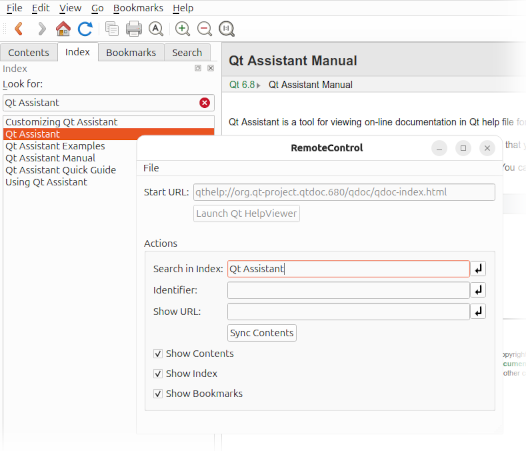Image resolution: width=526 pixels, height=451 pixels.
Task: Reset zoom to normal size icon
Action: (227, 29)
